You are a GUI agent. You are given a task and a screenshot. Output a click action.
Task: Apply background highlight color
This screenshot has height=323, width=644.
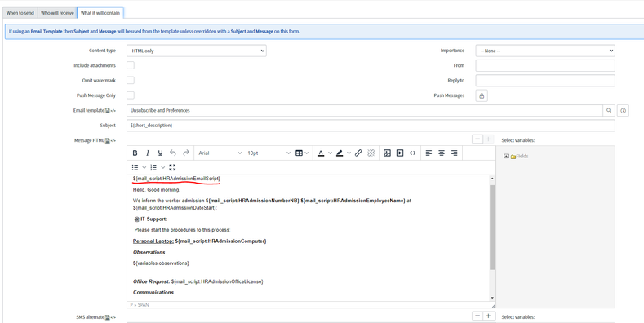[340, 153]
